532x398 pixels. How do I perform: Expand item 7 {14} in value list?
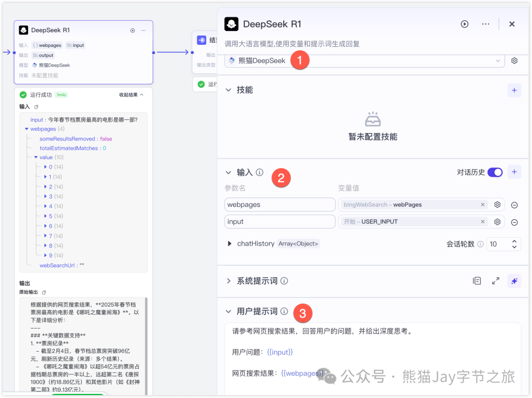click(x=45, y=236)
